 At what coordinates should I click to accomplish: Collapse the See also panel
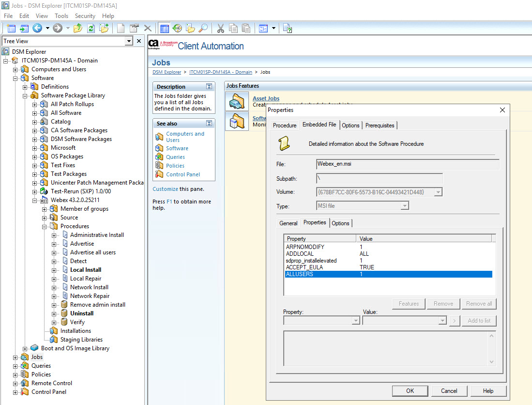tap(209, 123)
